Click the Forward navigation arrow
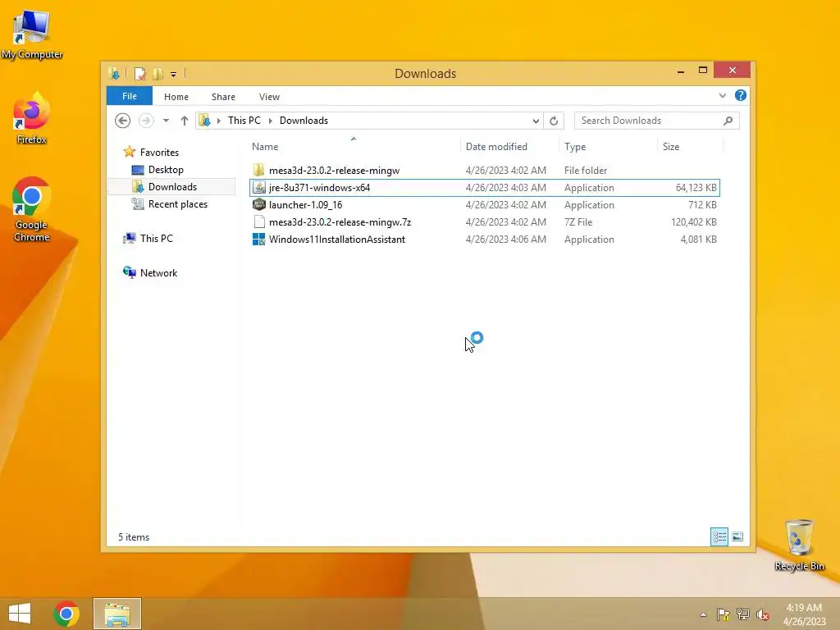This screenshot has width=840, height=630. coord(146,121)
